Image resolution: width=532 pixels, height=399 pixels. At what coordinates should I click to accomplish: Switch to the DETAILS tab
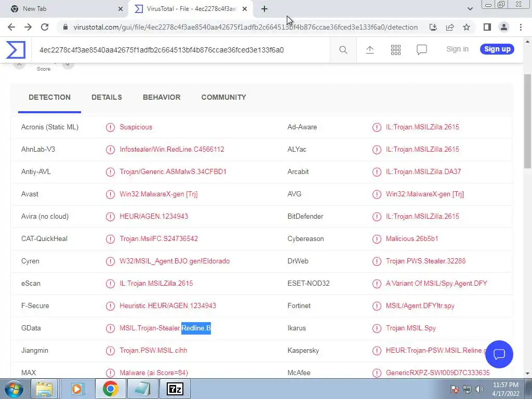107,97
